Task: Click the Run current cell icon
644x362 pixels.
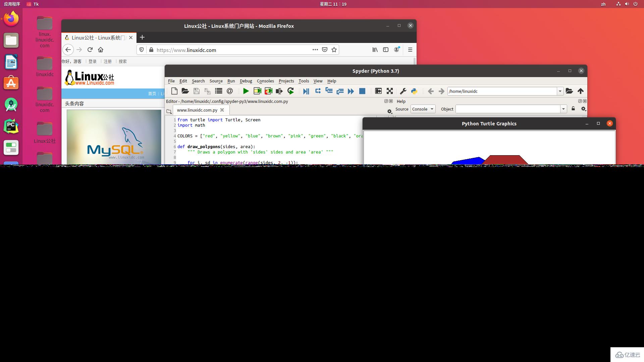Action: [257, 91]
